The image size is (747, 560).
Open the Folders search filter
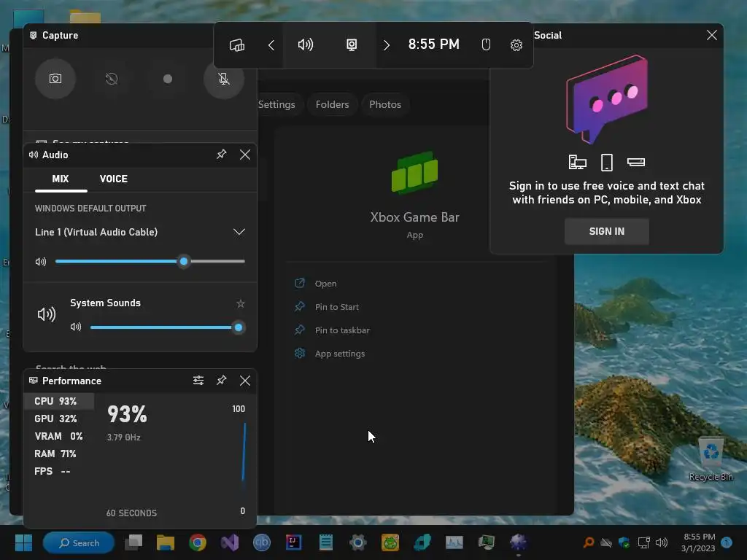point(332,104)
